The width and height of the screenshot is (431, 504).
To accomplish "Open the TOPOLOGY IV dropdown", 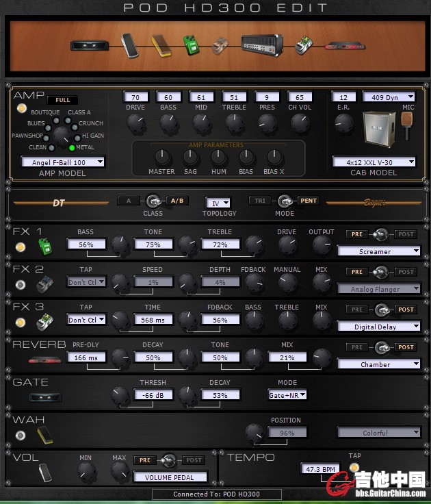I will (x=218, y=203).
